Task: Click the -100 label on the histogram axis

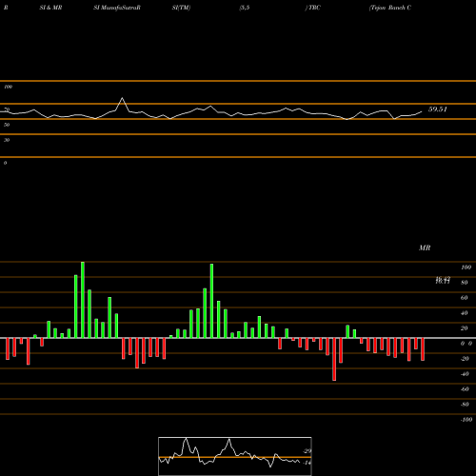Action: (x=466, y=420)
